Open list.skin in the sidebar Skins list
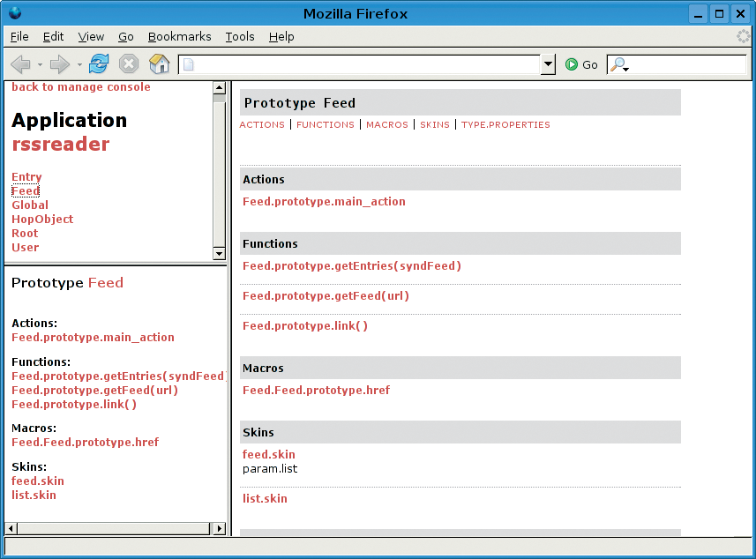756x559 pixels. [34, 495]
